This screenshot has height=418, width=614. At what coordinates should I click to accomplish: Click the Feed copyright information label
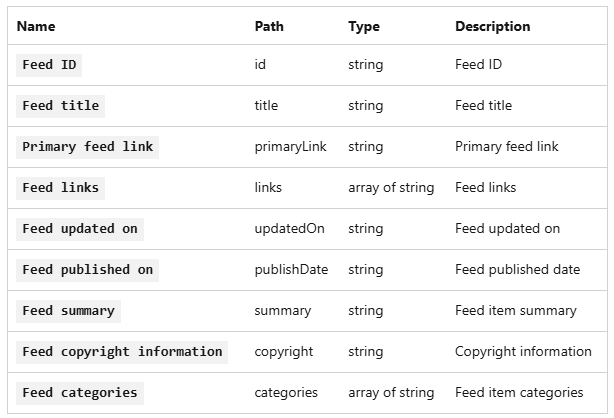122,352
